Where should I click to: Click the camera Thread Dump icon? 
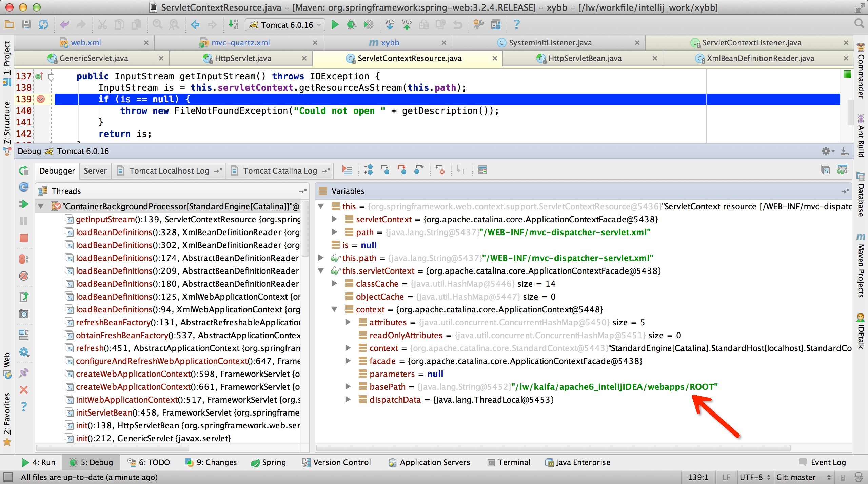tap(24, 314)
